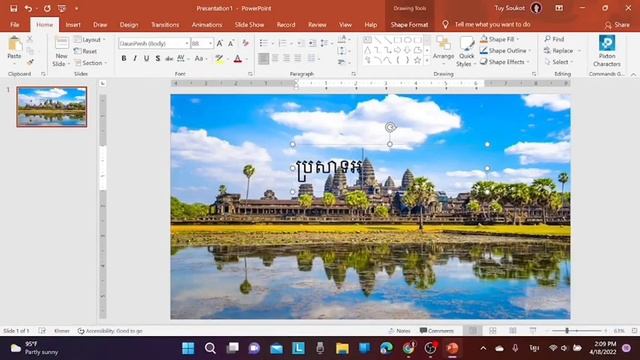Align text left
Viewport: 640px width, 360px height.
tap(264, 59)
